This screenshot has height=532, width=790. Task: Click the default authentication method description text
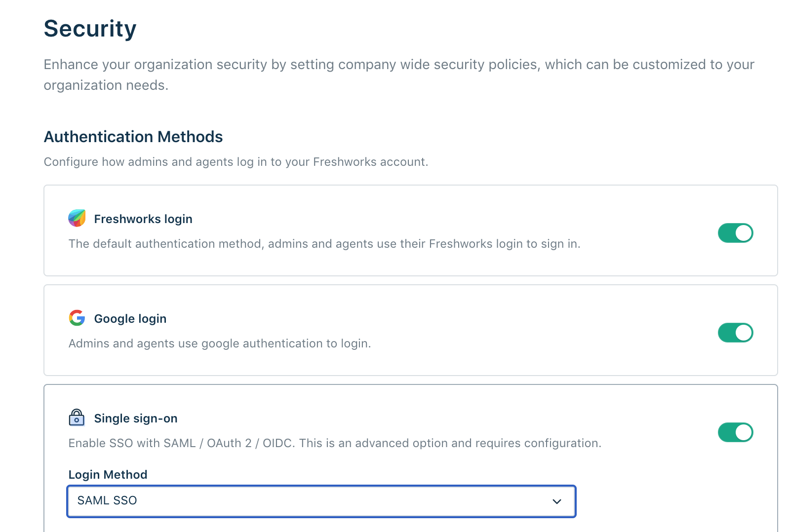coord(324,244)
